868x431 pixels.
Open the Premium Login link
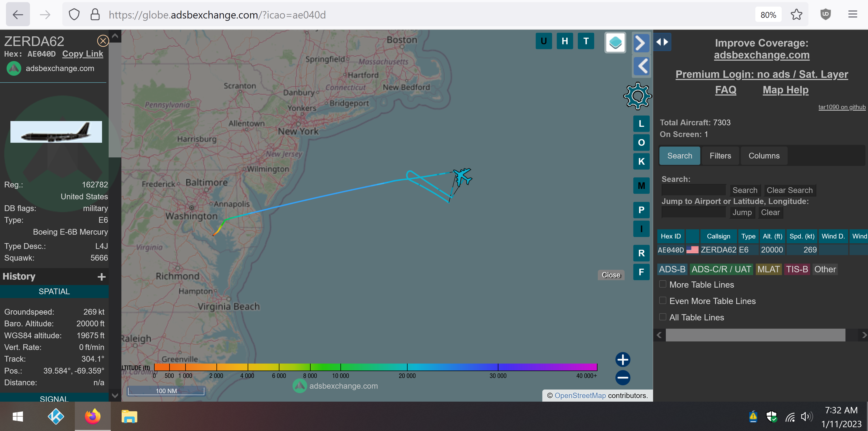point(761,74)
